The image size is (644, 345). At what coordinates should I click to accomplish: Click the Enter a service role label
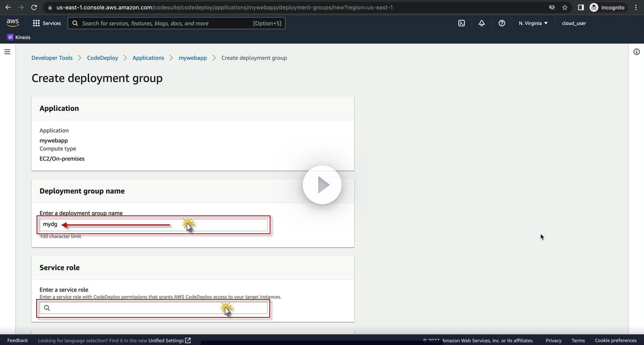tap(64, 290)
